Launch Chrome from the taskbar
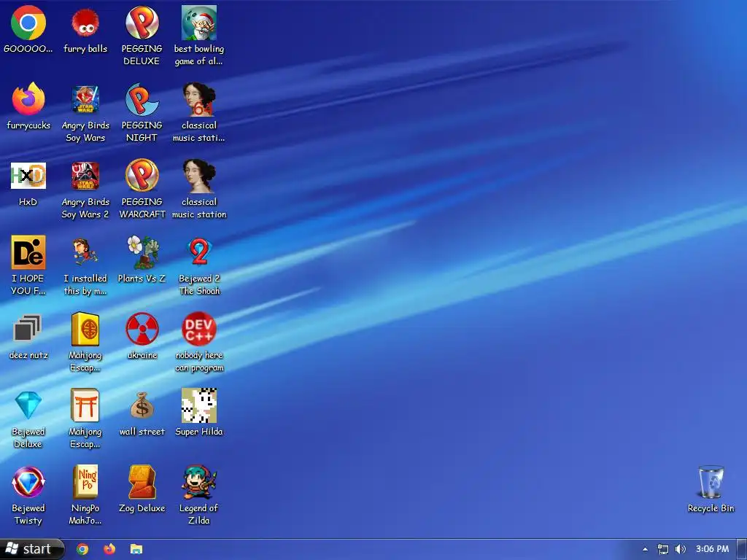 point(82,549)
